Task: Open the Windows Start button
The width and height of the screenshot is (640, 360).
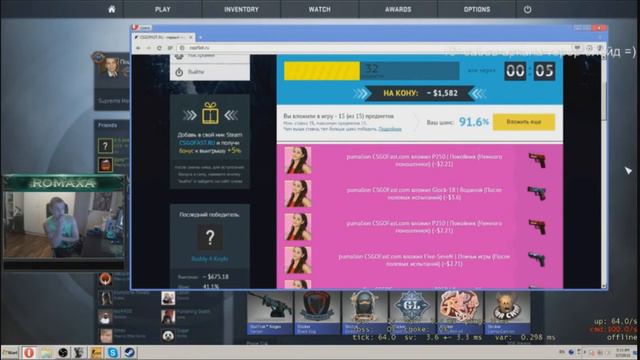Action: click(10, 353)
